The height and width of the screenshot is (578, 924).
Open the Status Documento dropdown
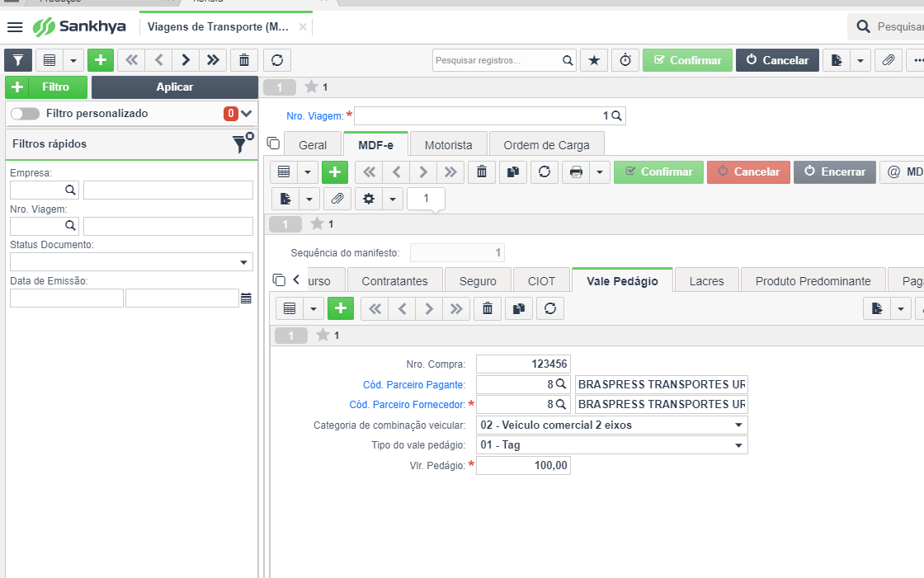click(131, 262)
